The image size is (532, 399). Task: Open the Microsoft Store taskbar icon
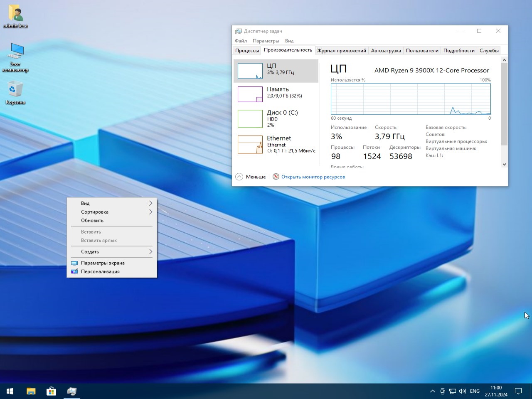(51, 391)
